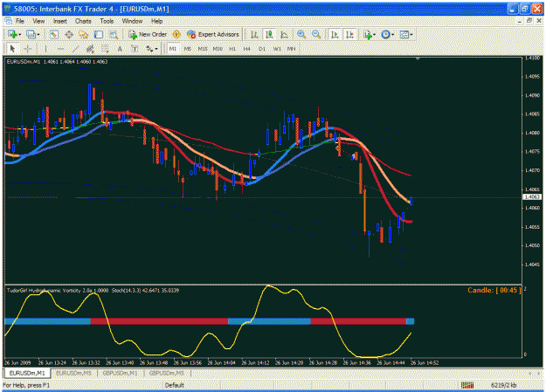Open the Navigator star-folder icon
This screenshot has width=546, height=392.
coord(84,34)
